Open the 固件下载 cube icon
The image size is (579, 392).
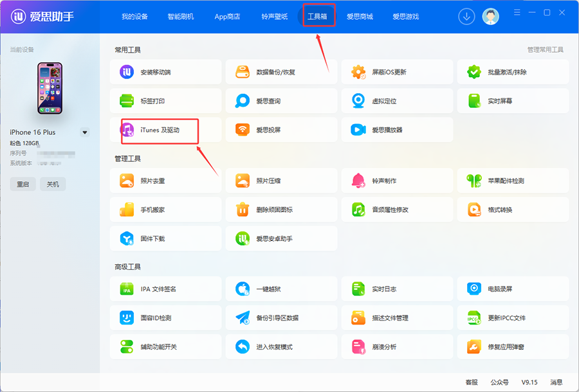[x=127, y=238]
